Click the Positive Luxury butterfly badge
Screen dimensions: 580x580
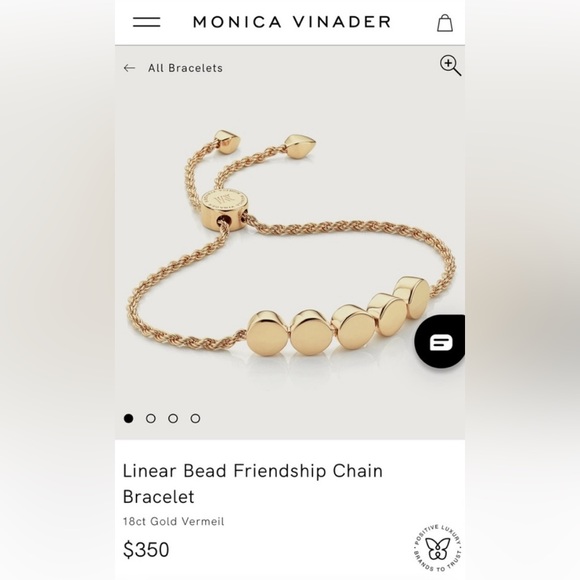point(438,547)
